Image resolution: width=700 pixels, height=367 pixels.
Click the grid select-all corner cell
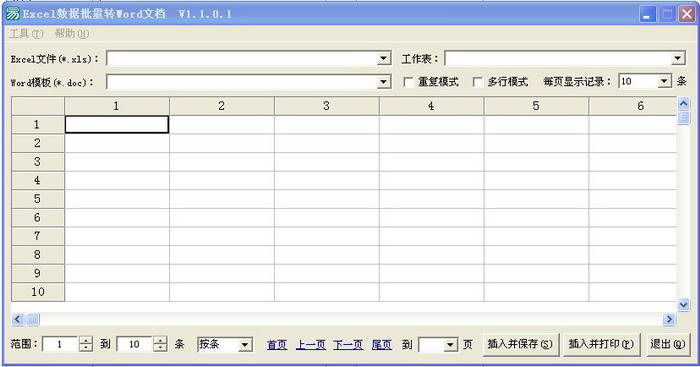38,106
